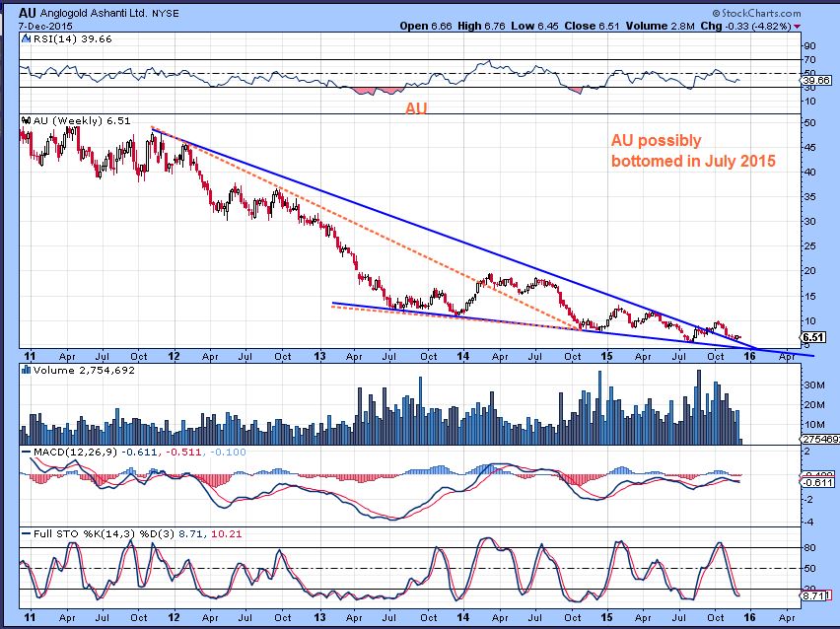Click the 'NYSE' exchange label

(165, 14)
